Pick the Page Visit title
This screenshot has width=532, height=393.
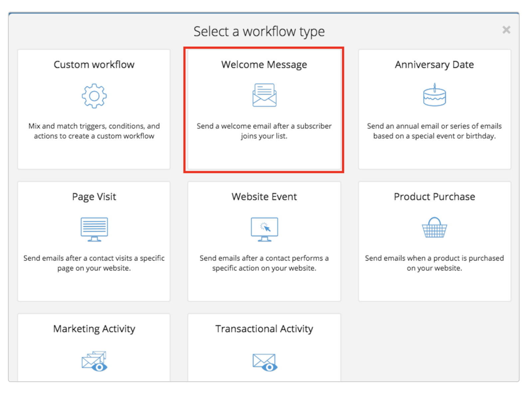tap(94, 197)
